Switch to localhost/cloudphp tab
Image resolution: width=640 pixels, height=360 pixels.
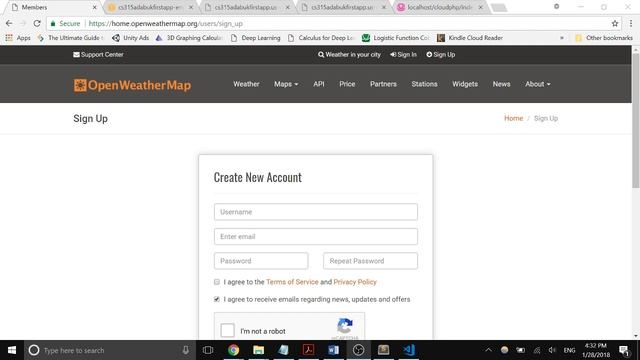pyautogui.click(x=440, y=7)
